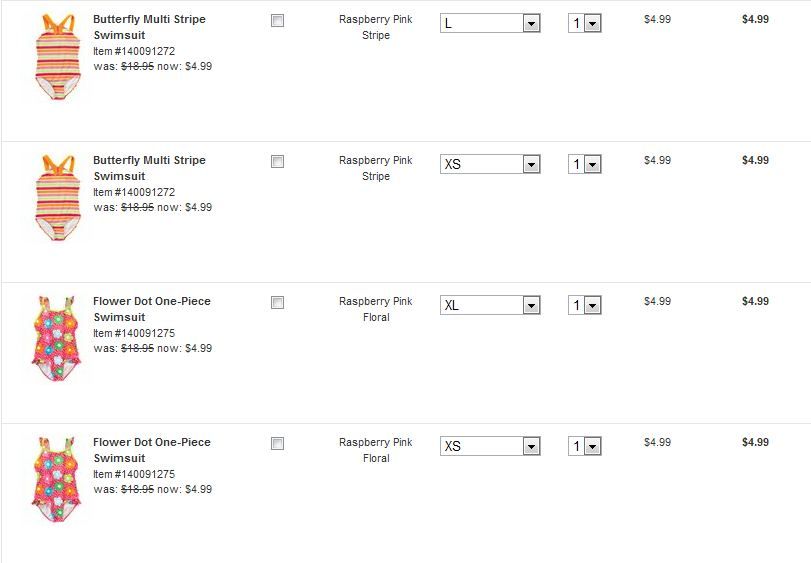Expand the XS size dropdown for striped swimsuit
811x563 pixels.
point(490,164)
